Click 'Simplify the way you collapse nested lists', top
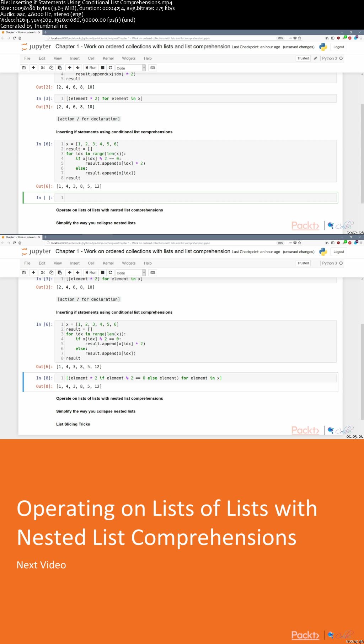This screenshot has height=644, width=364. coord(96,223)
